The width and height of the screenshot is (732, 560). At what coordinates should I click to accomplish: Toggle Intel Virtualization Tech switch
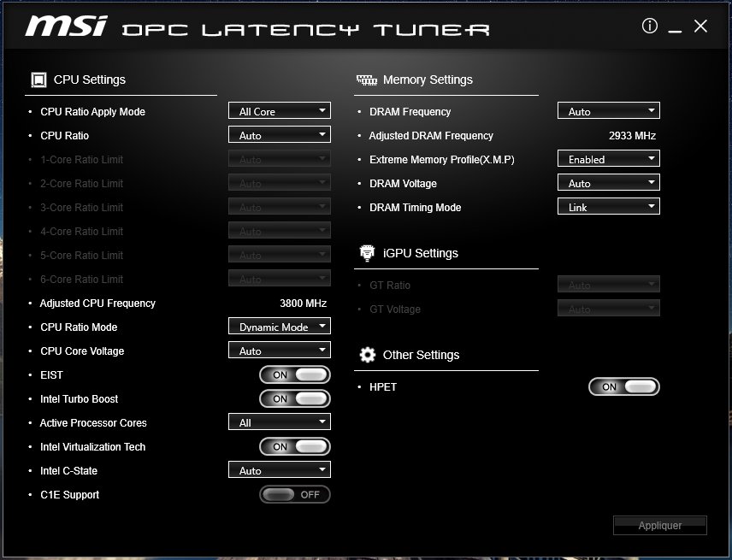(295, 447)
